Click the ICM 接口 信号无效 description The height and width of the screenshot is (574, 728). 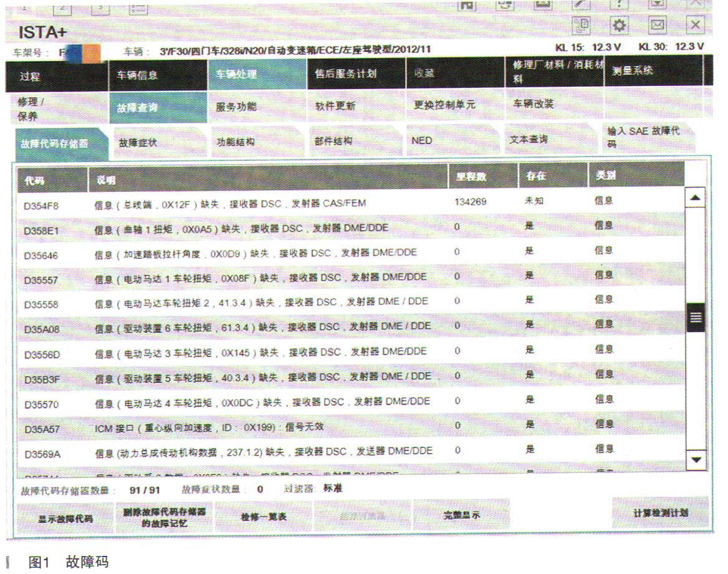coord(209,428)
